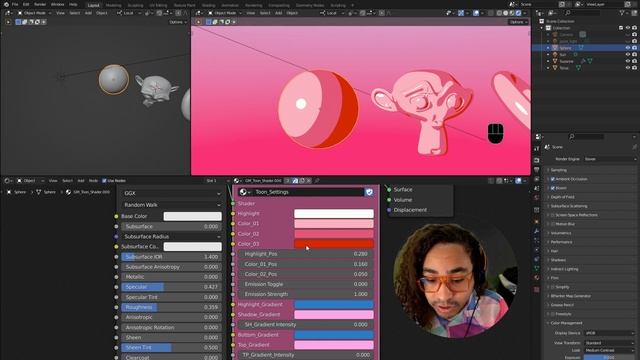Image resolution: width=640 pixels, height=360 pixels.
Task: Click Options button in pink viewport
Action: pyautogui.click(x=518, y=22)
